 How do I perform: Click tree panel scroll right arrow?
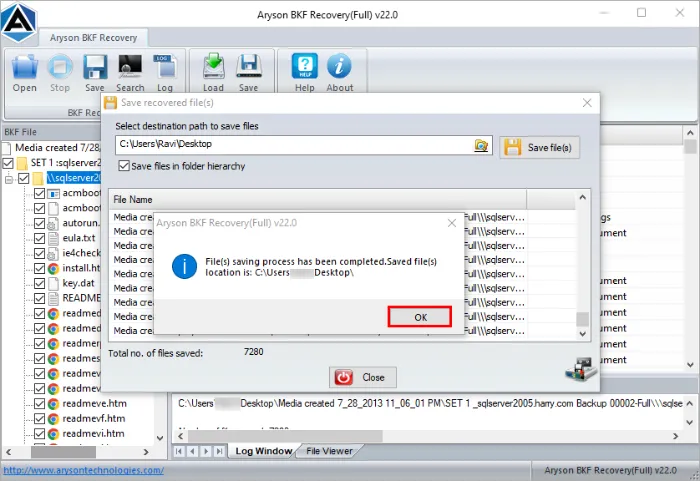click(x=146, y=452)
